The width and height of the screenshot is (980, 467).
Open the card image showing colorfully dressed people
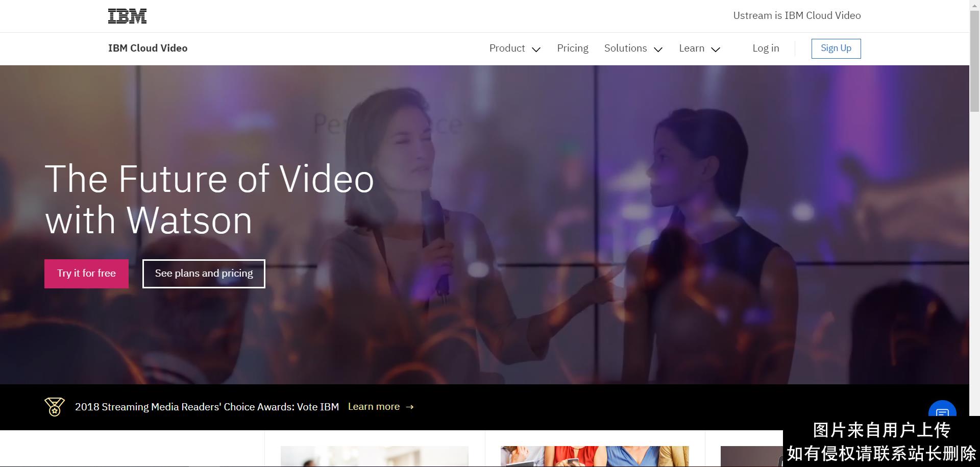click(x=595, y=456)
